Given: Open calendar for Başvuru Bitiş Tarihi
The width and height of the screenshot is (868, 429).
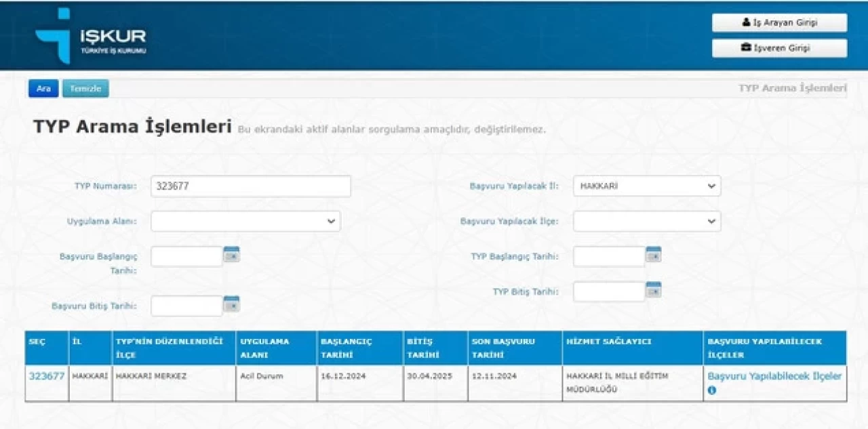Looking at the screenshot, I should tap(231, 304).
